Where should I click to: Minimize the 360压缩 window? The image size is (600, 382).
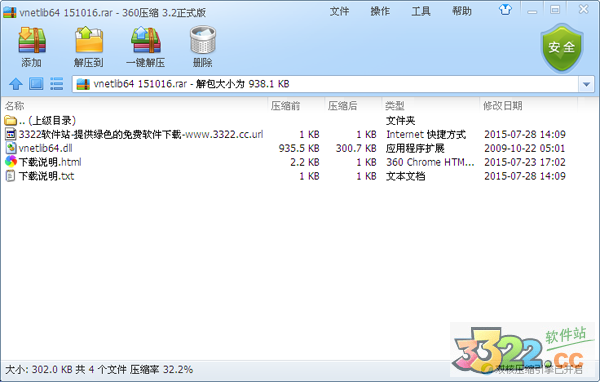[532, 11]
